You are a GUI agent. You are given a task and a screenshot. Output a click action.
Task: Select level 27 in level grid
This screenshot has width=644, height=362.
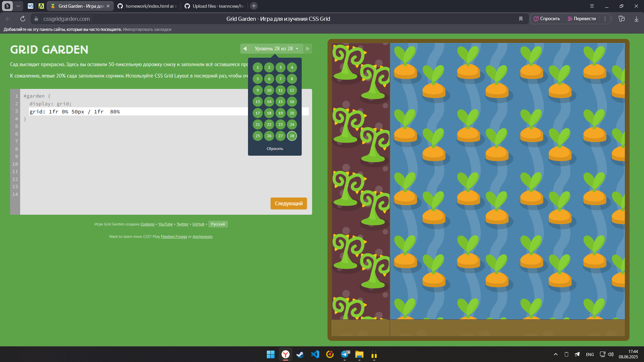[280, 136]
